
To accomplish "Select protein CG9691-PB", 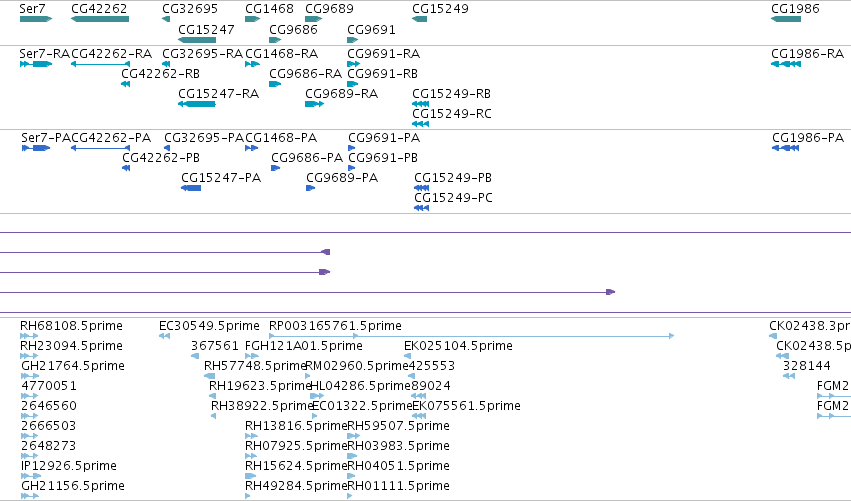I will (352, 168).
